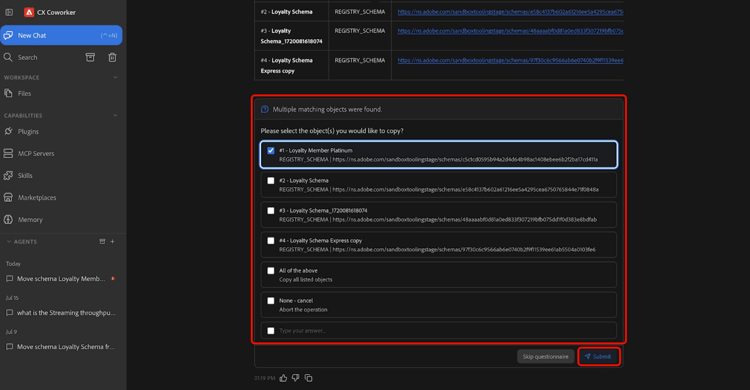Collapse the Workspace section chevron
This screenshot has width=750, height=390.
click(115, 78)
